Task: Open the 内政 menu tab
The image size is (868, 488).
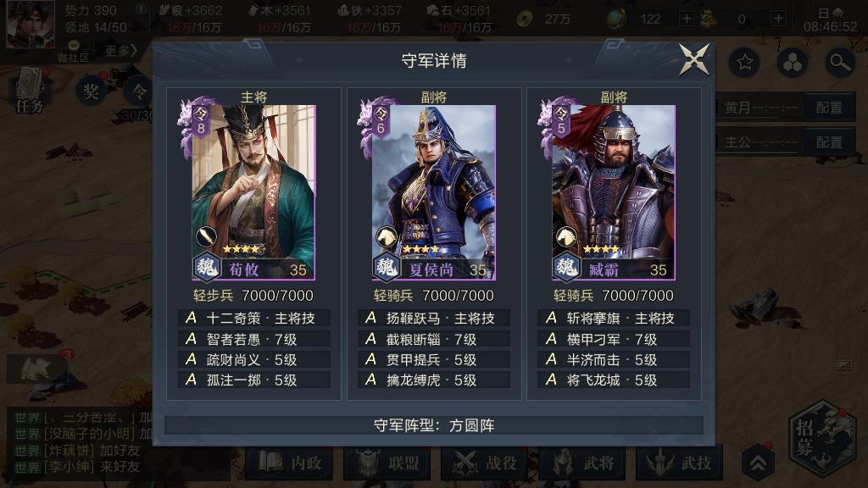Action: tap(289, 463)
